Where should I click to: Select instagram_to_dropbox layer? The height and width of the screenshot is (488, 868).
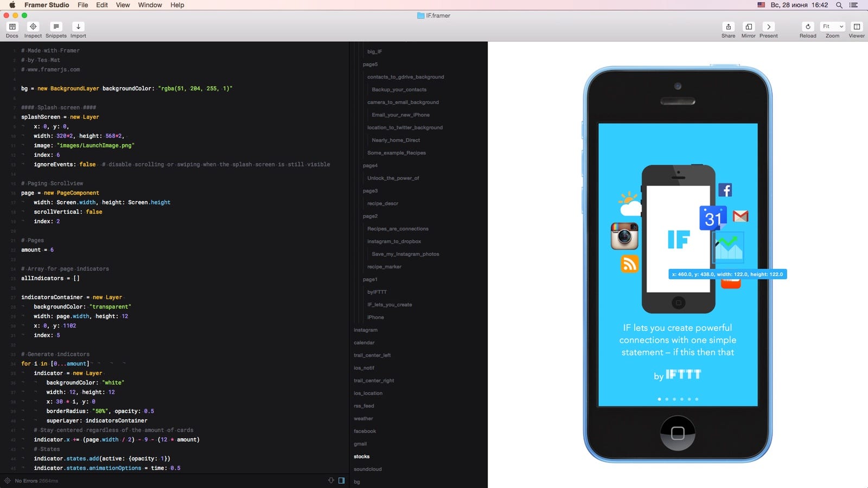pos(394,241)
